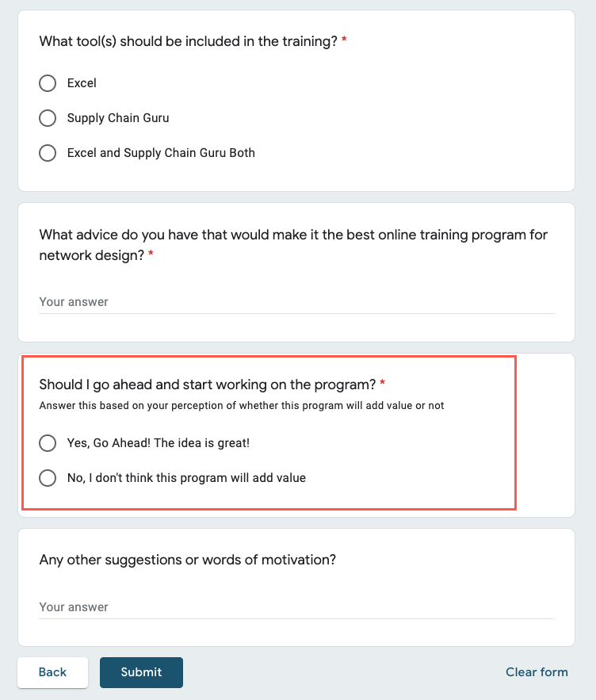Viewport: 596px width, 700px height.
Task: Click the 'Should I go ahead' question heading
Action: tap(207, 384)
